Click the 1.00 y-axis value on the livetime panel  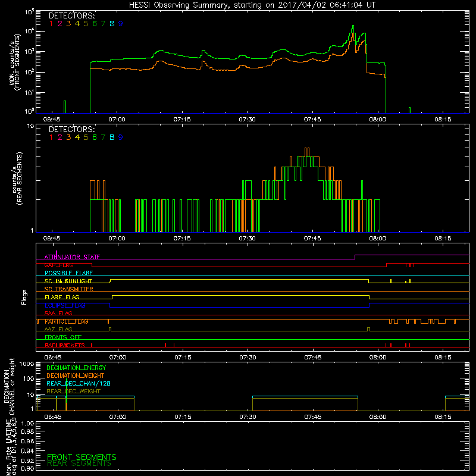[27, 423]
